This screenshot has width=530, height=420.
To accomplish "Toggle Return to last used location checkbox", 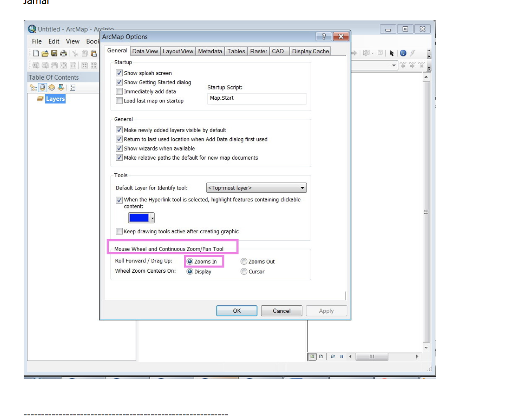I will (119, 139).
